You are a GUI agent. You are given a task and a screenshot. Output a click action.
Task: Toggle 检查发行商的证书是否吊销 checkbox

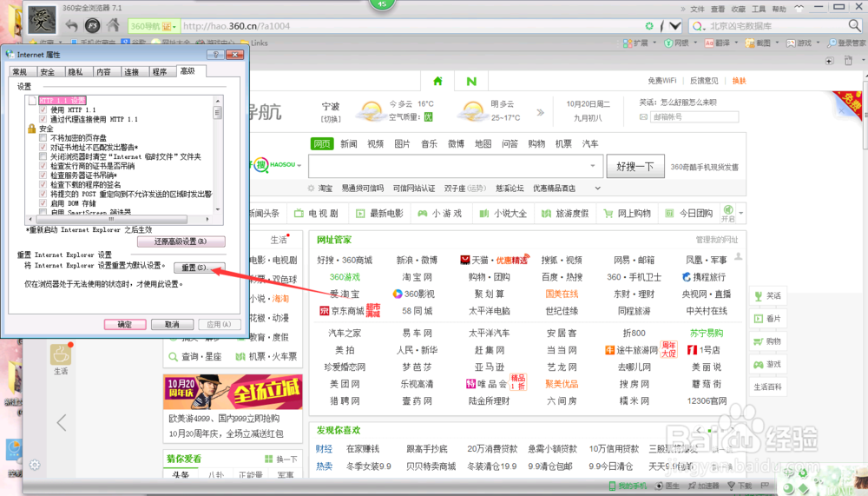[43, 166]
